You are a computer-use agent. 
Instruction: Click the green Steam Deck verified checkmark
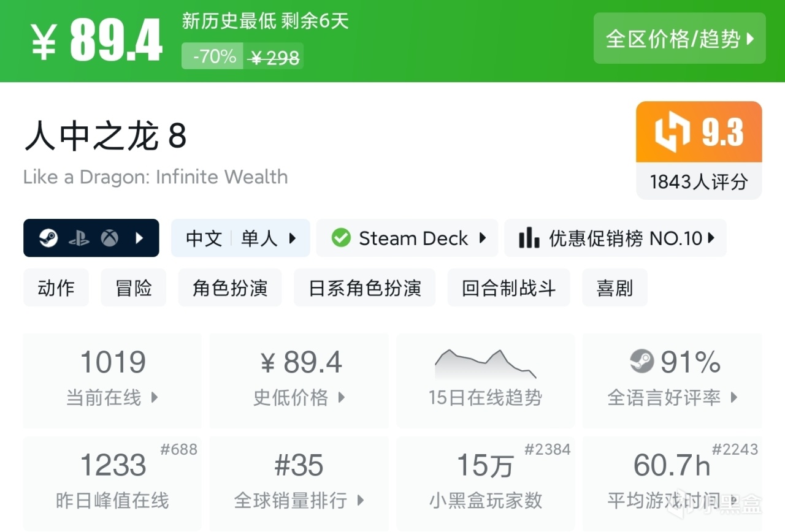(341, 238)
